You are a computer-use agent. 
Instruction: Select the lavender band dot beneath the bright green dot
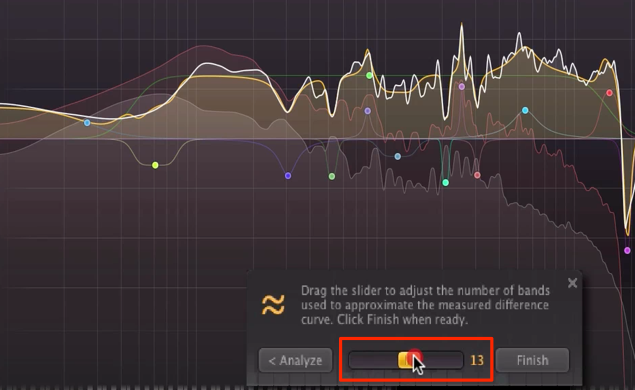point(368,111)
